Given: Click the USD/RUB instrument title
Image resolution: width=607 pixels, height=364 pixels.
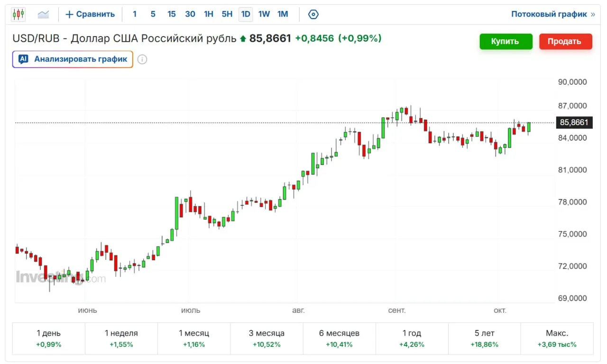Looking at the screenshot, I should tap(124, 38).
